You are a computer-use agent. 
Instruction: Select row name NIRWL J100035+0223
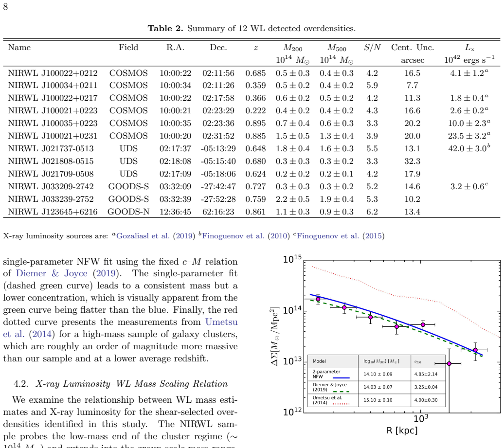[x=53, y=124]
